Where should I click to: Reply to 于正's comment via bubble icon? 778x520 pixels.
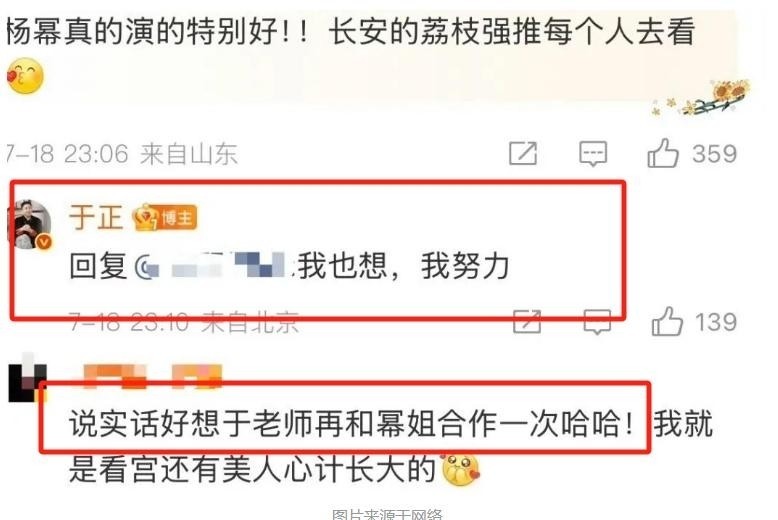[597, 322]
